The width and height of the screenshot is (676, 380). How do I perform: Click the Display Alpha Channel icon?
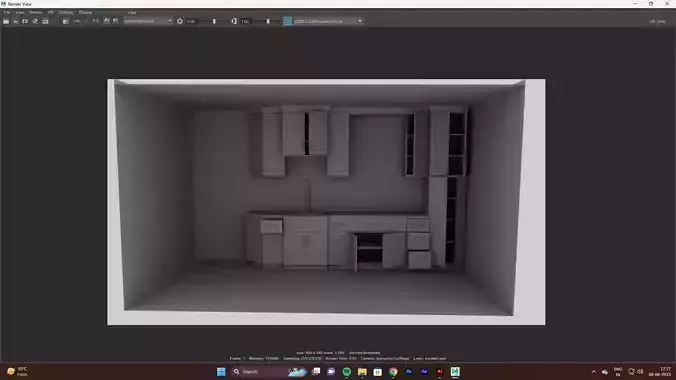(76, 21)
